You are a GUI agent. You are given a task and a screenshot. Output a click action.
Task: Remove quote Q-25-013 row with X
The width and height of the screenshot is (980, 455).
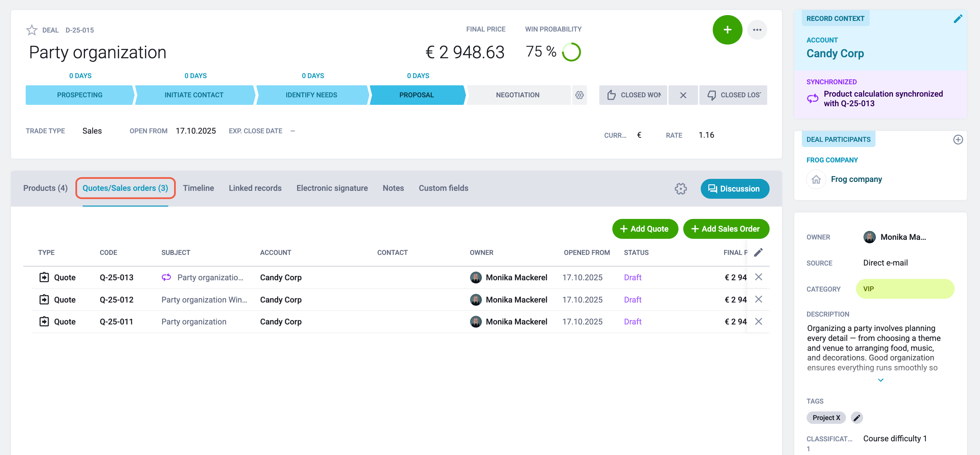click(758, 277)
